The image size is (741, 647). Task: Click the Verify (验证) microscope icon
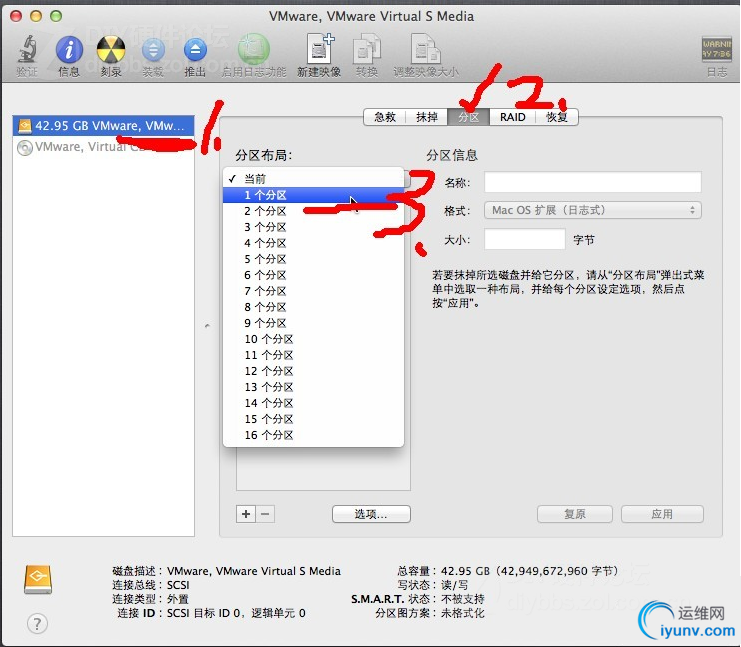coord(27,50)
